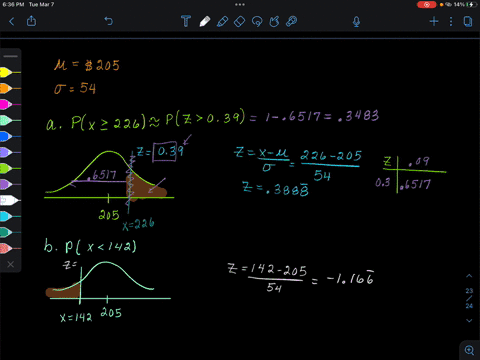Choose the teal pen in sidebar
The width and height of the screenshot is (480, 360).
tap(10, 232)
